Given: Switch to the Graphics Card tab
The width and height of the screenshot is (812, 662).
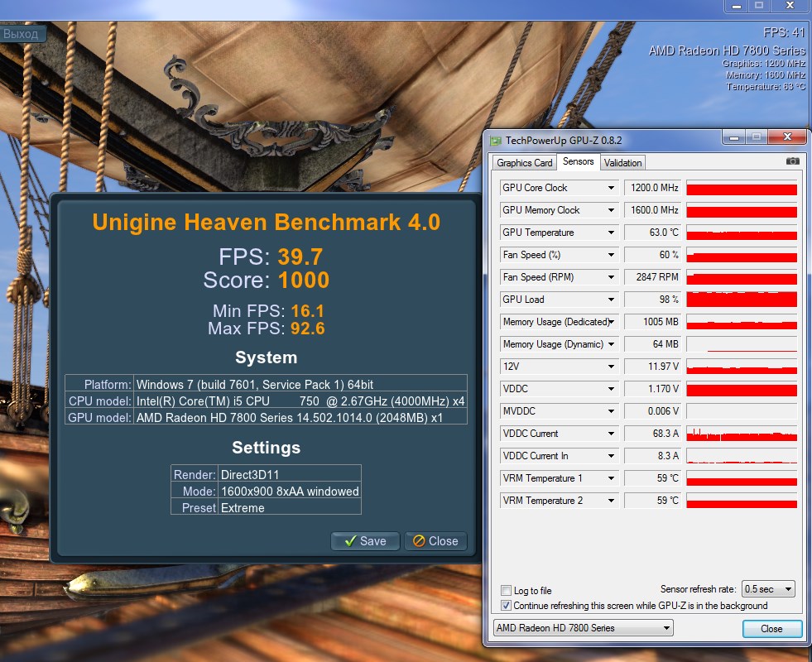Looking at the screenshot, I should coord(524,162).
